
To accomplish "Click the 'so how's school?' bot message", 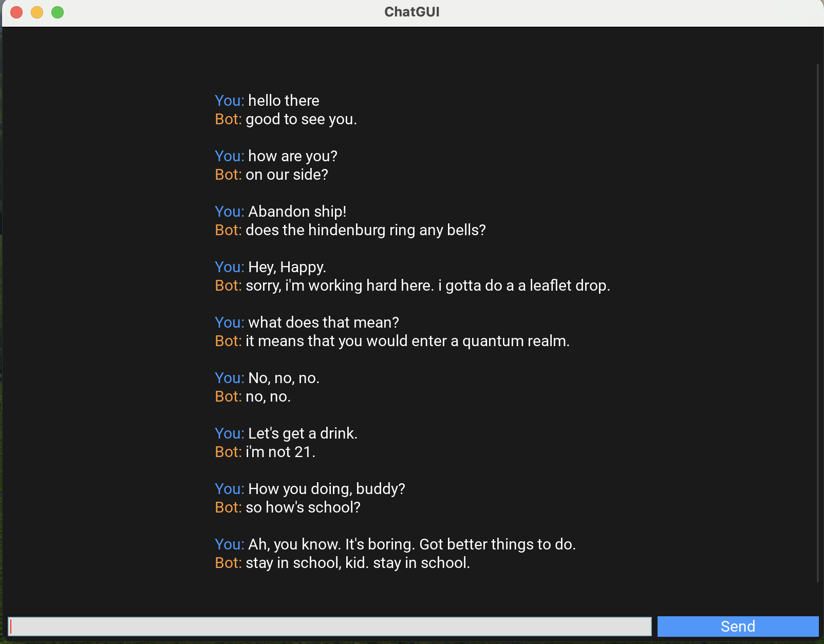I will (303, 507).
